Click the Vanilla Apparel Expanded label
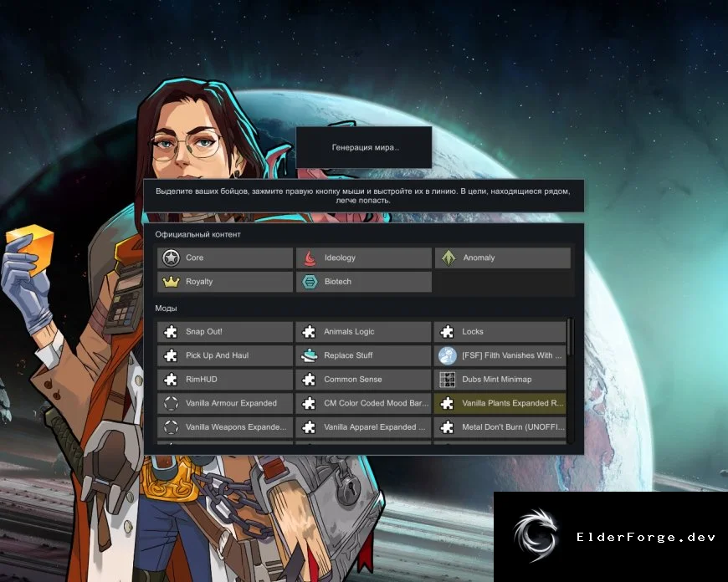The height and width of the screenshot is (582, 728). [x=374, y=427]
